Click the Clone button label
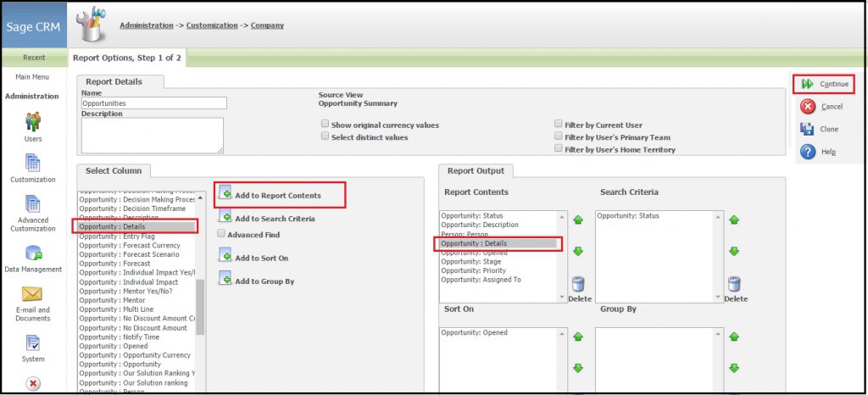Image resolution: width=868 pixels, height=395 pixels. 829,130
